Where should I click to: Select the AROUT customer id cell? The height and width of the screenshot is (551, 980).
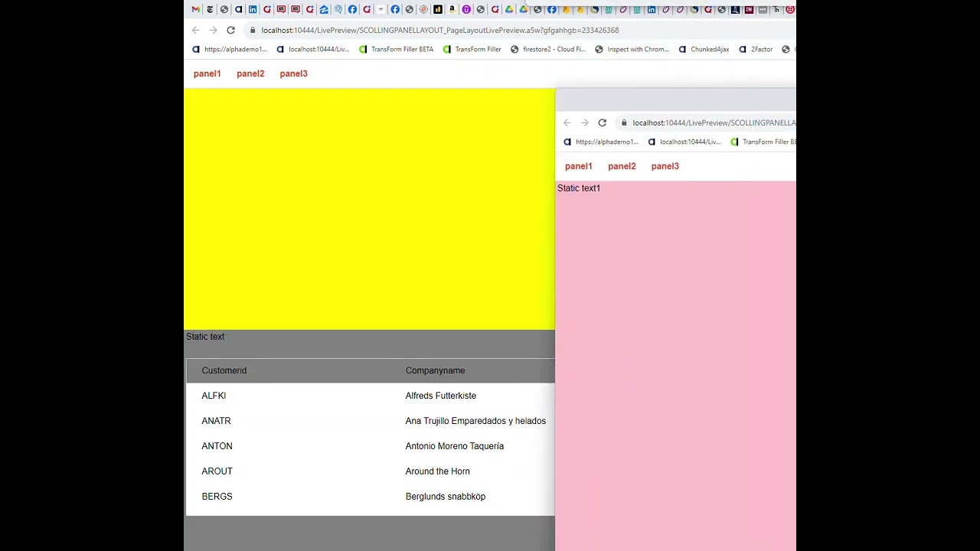pyautogui.click(x=217, y=471)
